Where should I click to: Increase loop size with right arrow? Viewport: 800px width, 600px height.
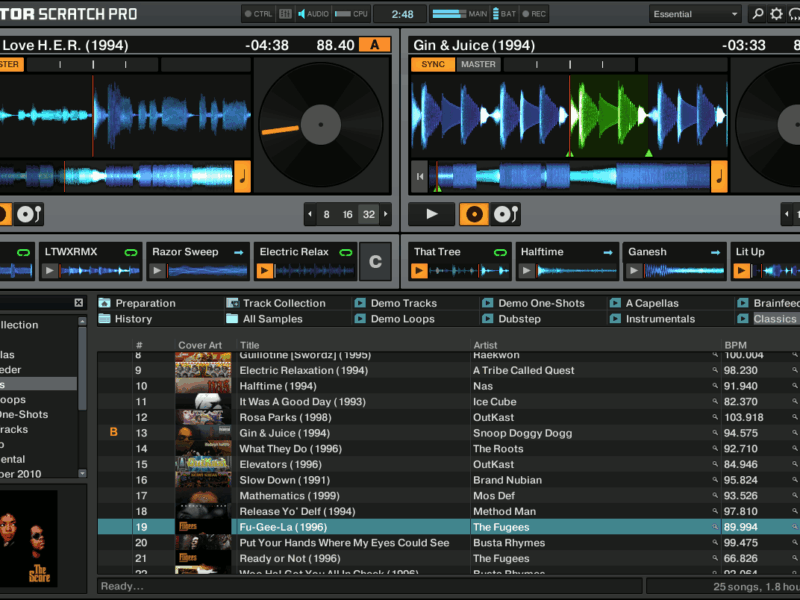click(x=387, y=215)
